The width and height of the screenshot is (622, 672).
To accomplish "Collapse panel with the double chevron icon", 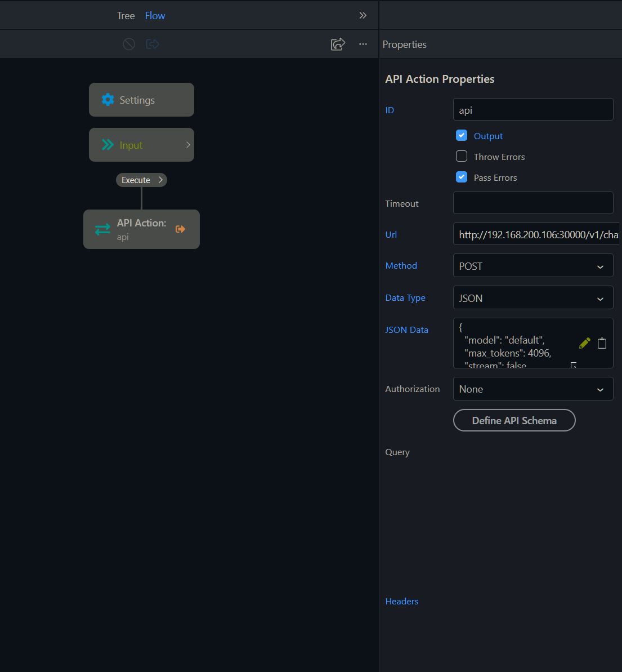I will click(363, 15).
